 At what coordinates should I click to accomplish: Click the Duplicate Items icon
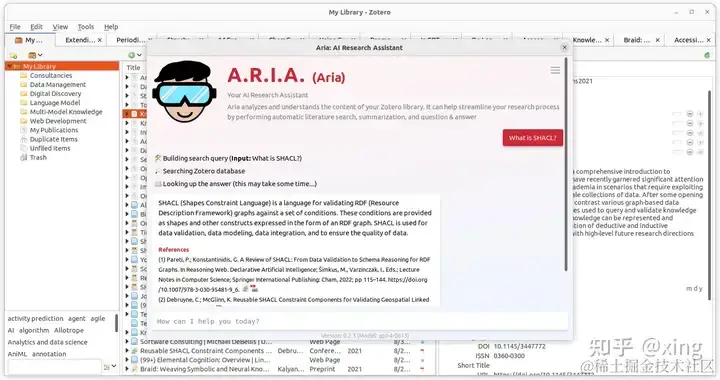pyautogui.click(x=23, y=139)
